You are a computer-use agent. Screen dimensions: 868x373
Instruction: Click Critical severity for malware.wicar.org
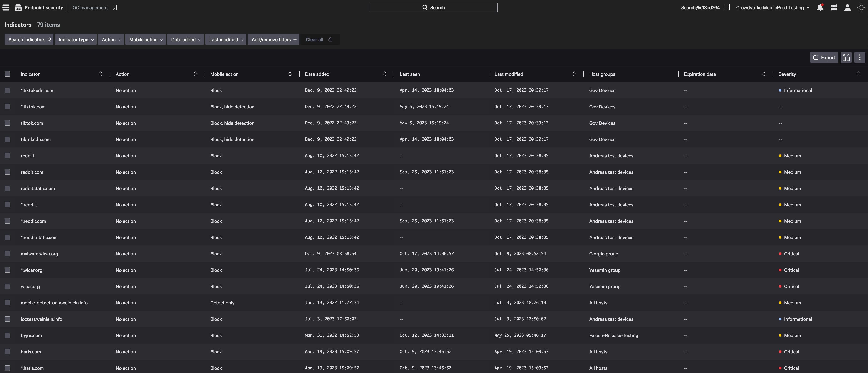click(789, 254)
